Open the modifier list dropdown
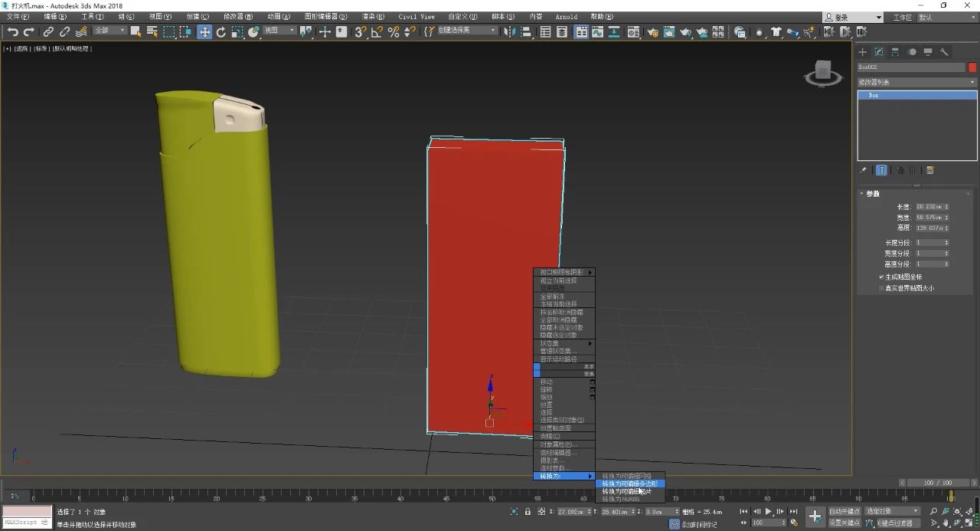The width and height of the screenshot is (980, 531). [917, 82]
